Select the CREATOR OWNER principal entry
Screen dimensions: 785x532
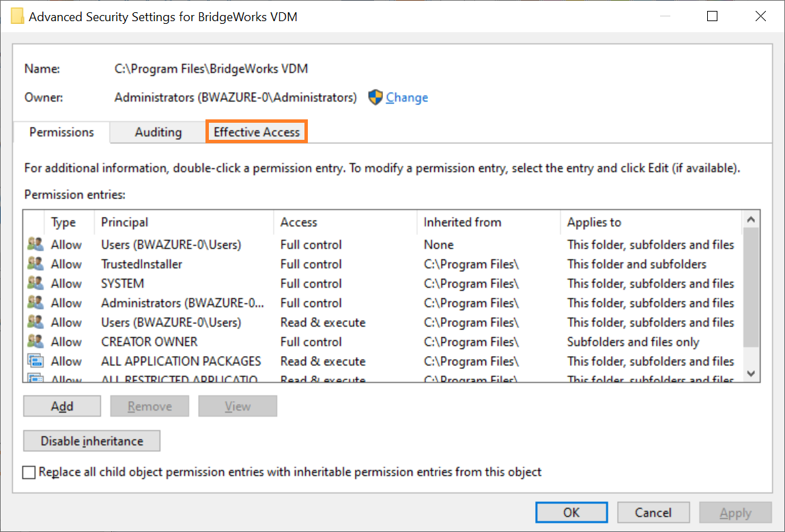[149, 342]
